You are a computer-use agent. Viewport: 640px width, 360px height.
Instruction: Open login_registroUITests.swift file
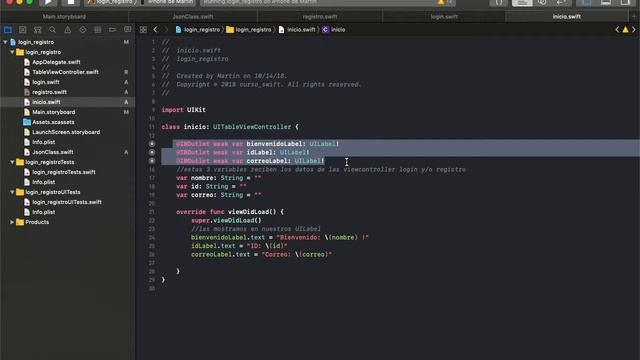point(67,202)
